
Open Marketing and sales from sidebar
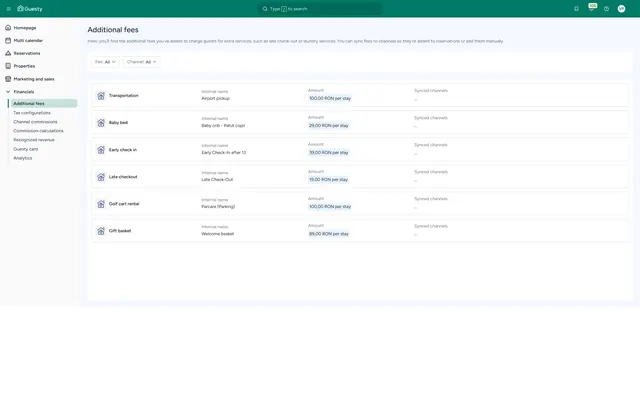click(x=34, y=79)
